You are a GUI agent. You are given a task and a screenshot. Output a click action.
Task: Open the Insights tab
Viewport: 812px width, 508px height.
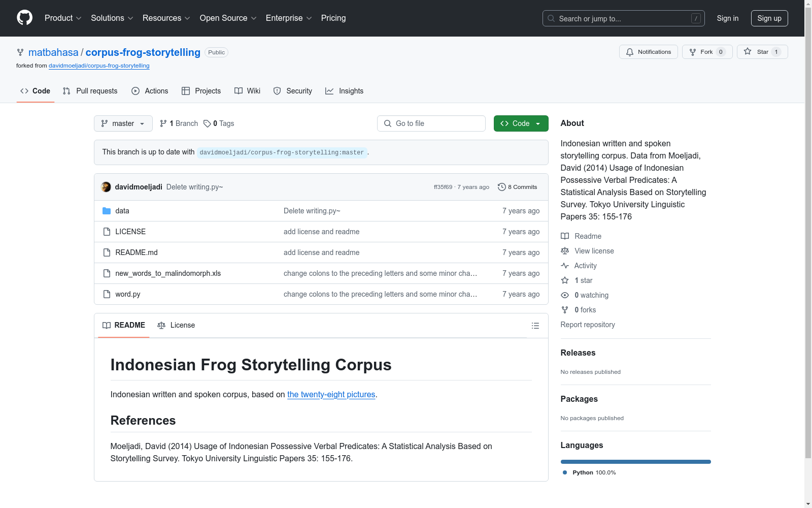coord(345,91)
